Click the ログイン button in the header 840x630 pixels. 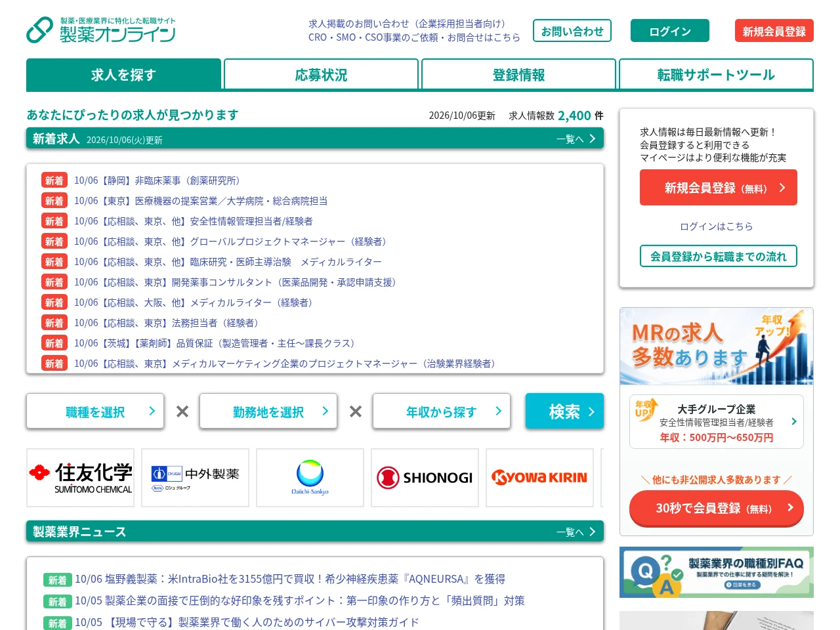coord(670,31)
